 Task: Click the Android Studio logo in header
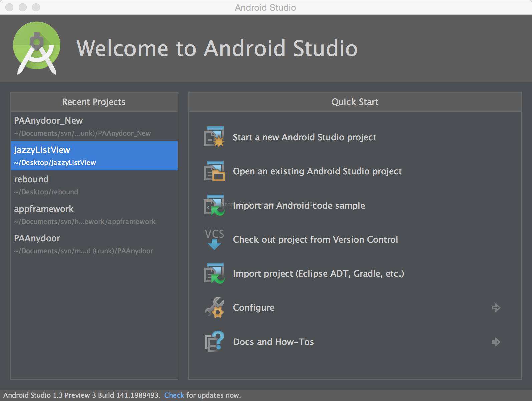37,48
